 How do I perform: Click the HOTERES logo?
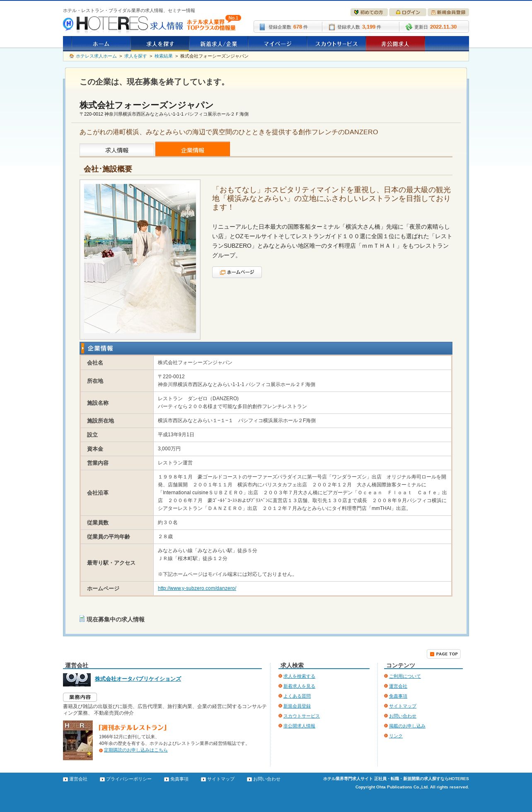coord(105,24)
